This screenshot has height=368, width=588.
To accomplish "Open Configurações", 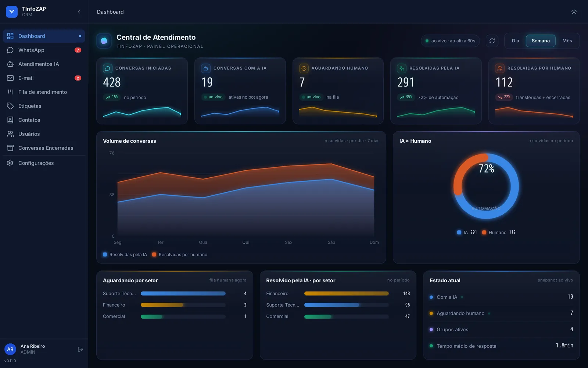I will click(44, 163).
